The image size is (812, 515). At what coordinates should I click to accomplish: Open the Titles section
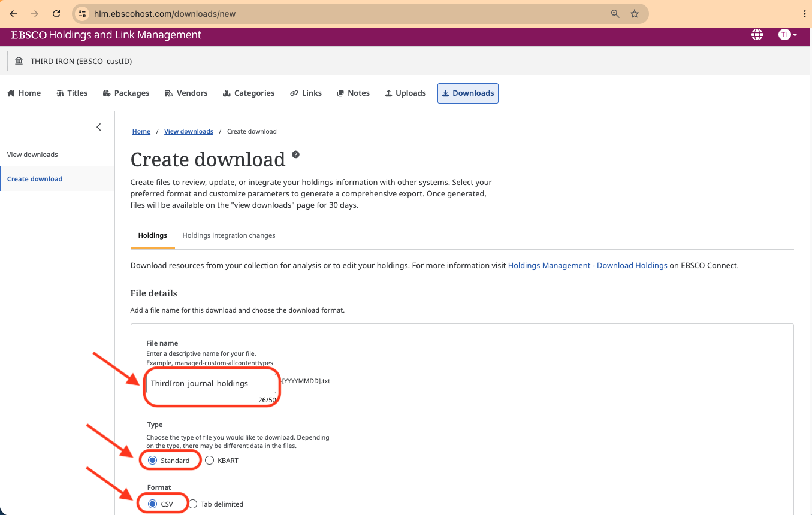tap(72, 93)
